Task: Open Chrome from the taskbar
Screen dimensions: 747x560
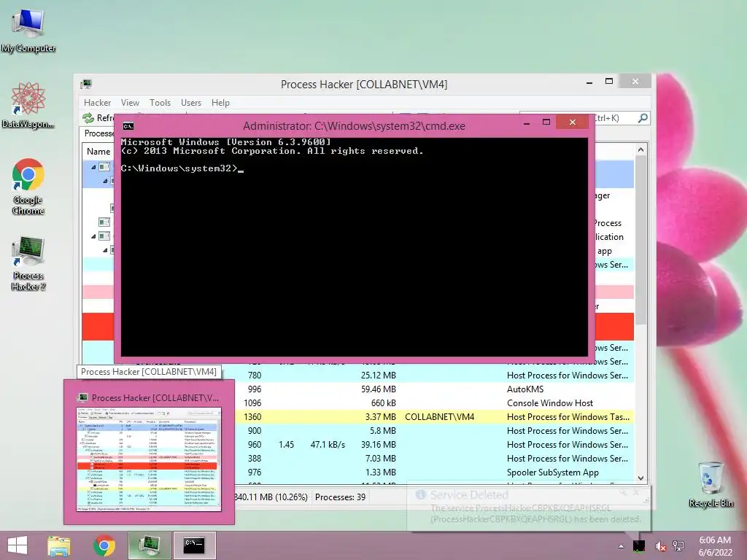Action: click(104, 545)
